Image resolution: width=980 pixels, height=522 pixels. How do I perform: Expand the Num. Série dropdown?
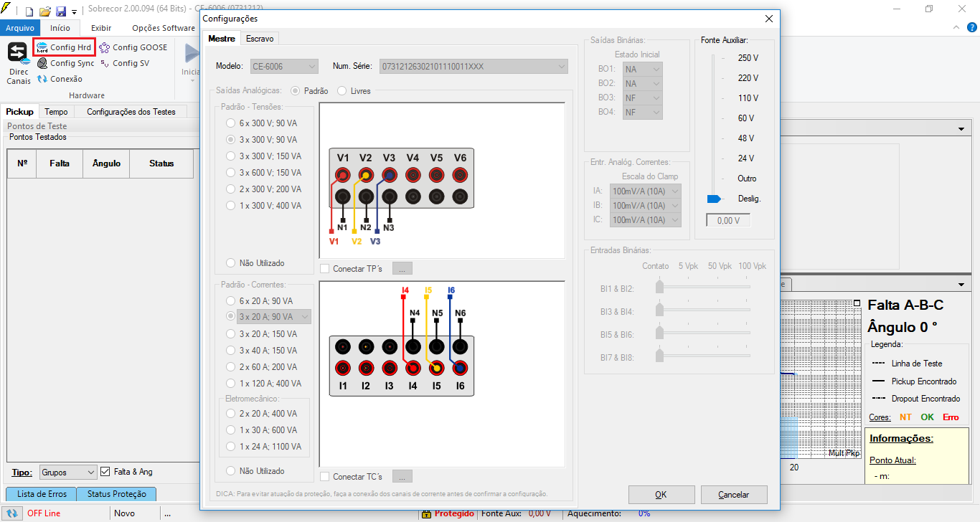click(561, 67)
